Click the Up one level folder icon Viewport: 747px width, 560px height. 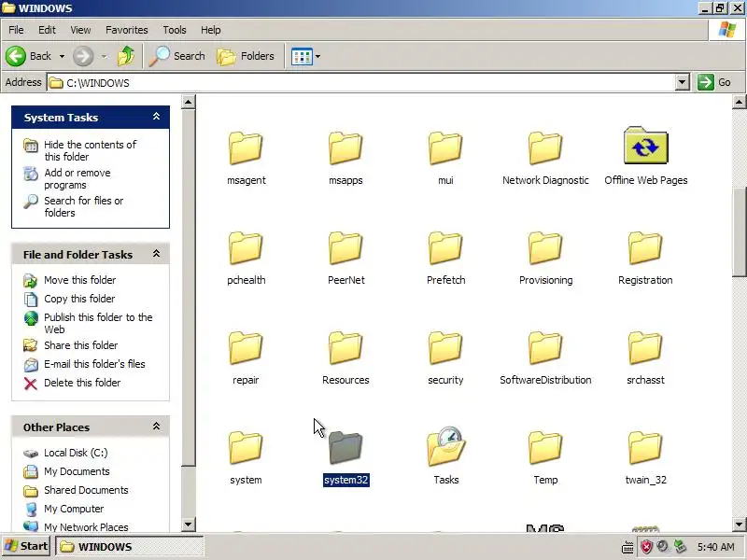[126, 56]
